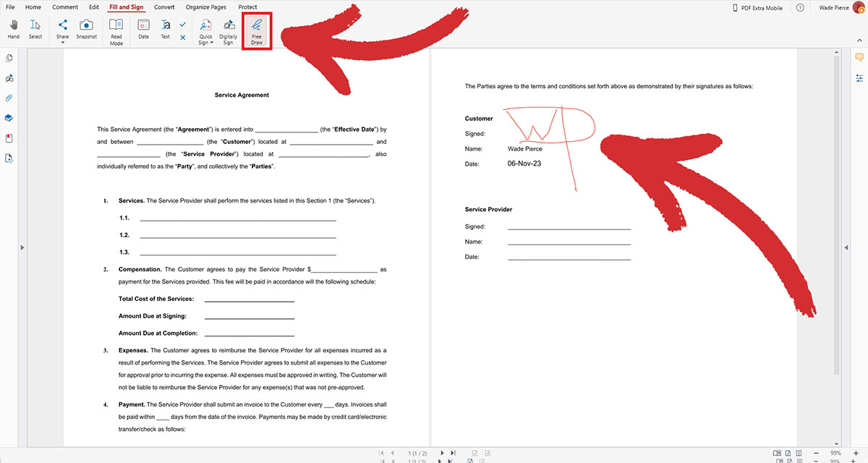Place a blue X mark
The image size is (868, 463).
183,37
